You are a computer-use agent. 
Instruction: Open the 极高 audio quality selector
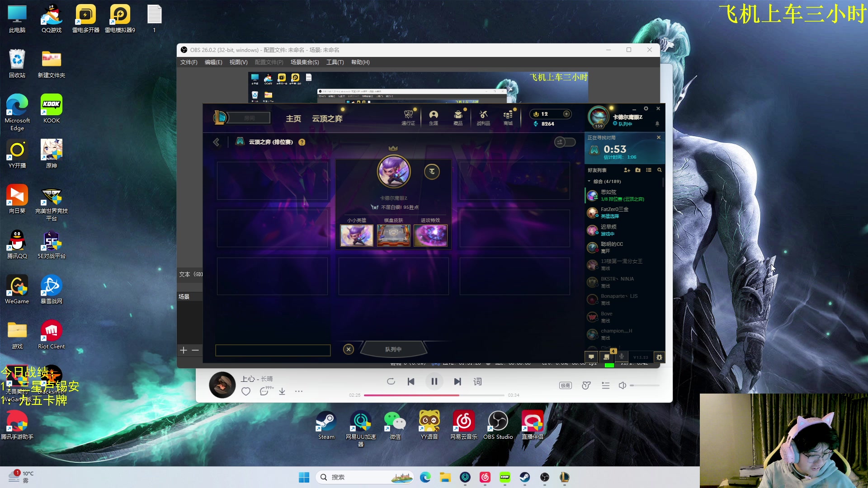coord(565,386)
